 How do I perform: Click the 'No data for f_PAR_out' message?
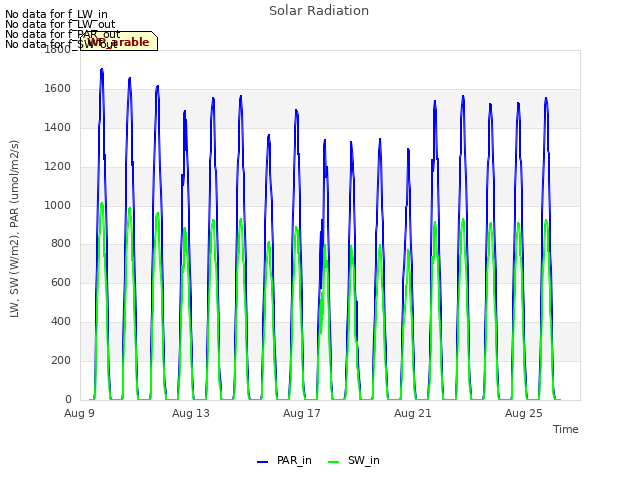(x=63, y=34)
